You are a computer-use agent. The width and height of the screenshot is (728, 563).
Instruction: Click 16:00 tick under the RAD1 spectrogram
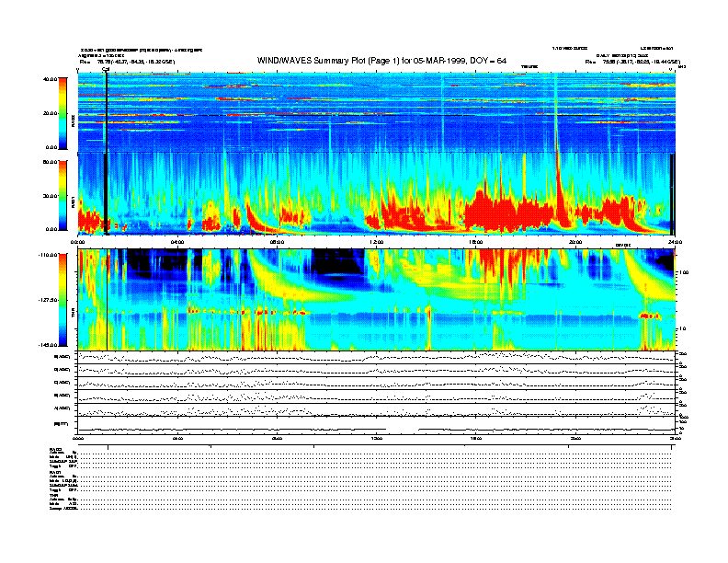click(x=476, y=242)
